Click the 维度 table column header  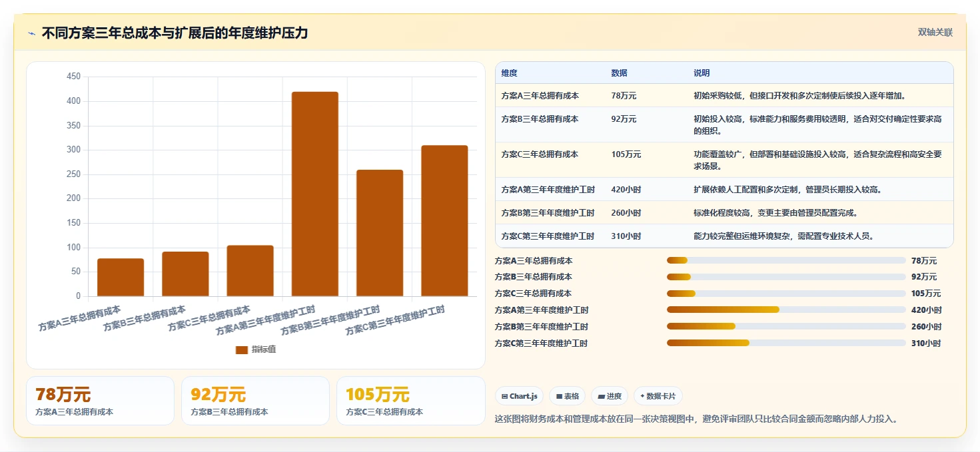(x=509, y=73)
